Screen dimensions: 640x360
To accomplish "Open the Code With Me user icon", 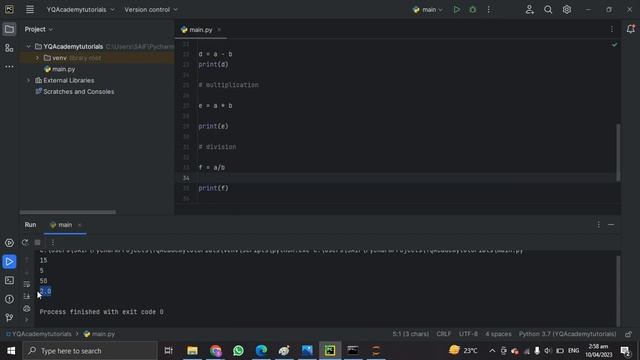I will [x=529, y=9].
